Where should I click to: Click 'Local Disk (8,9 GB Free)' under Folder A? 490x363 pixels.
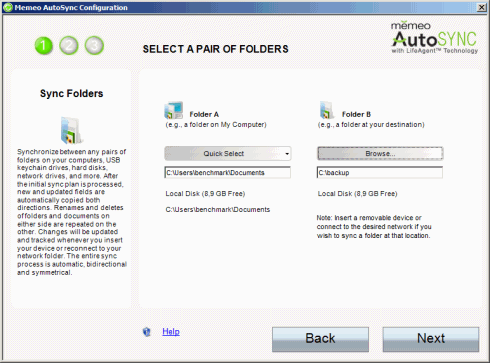coord(205,194)
